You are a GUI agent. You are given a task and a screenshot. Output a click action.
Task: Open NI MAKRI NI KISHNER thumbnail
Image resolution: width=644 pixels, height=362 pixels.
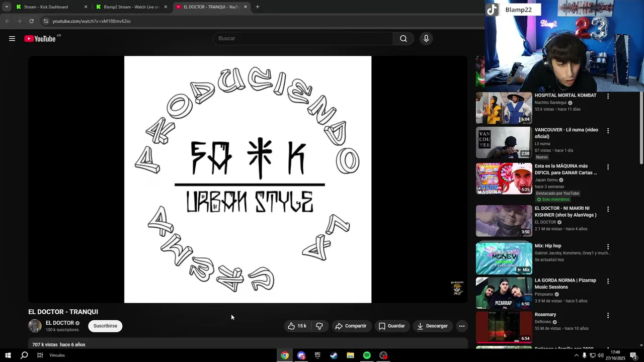[504, 221]
